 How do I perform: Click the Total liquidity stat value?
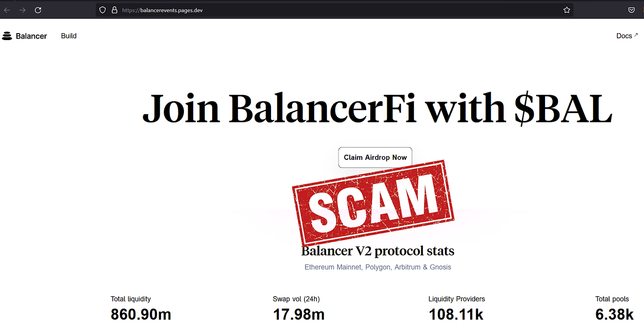pyautogui.click(x=141, y=315)
